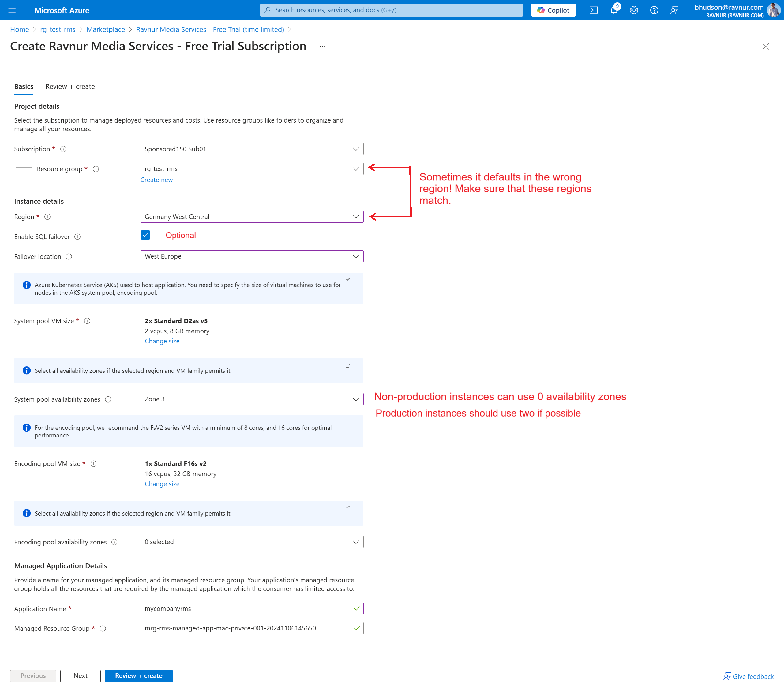Click the Application Name input field

252,609
